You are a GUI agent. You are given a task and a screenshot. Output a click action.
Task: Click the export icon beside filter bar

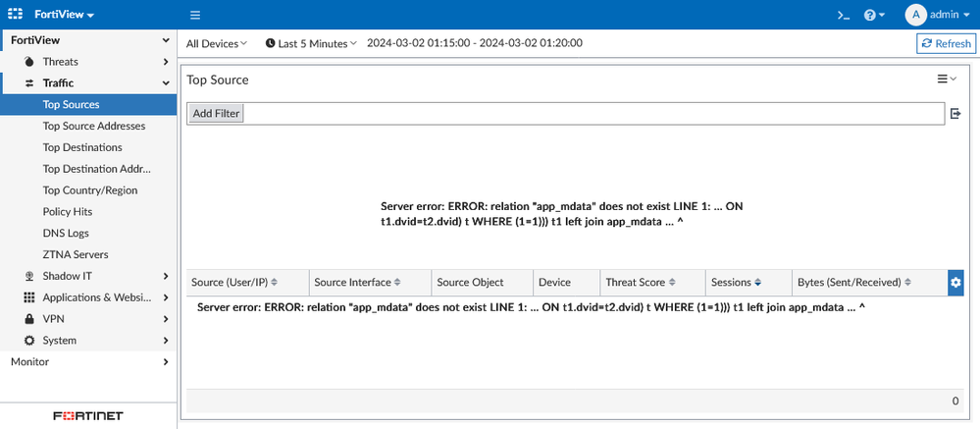955,113
